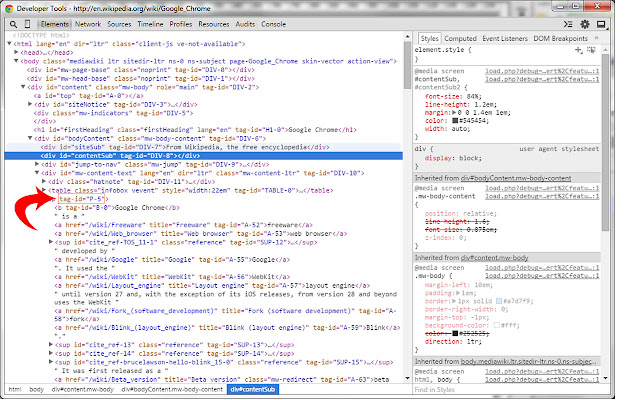This screenshot has height=400, width=640.
Task: Go to the Audits tab
Action: point(245,24)
